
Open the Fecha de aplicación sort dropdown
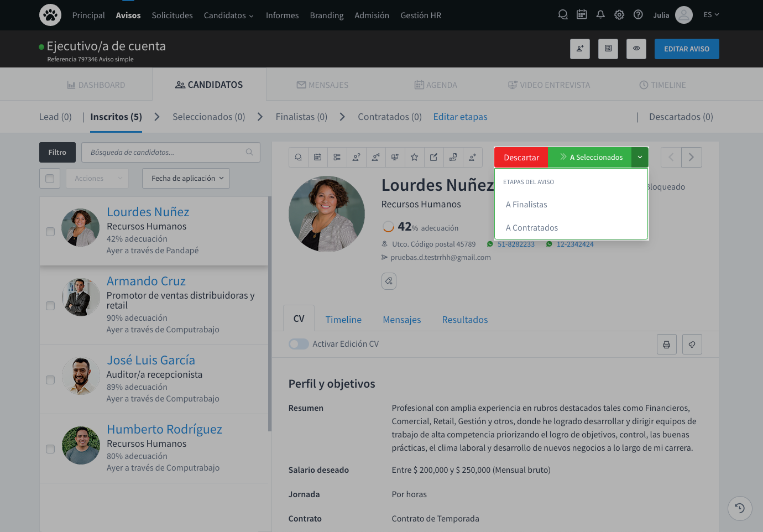point(186,179)
